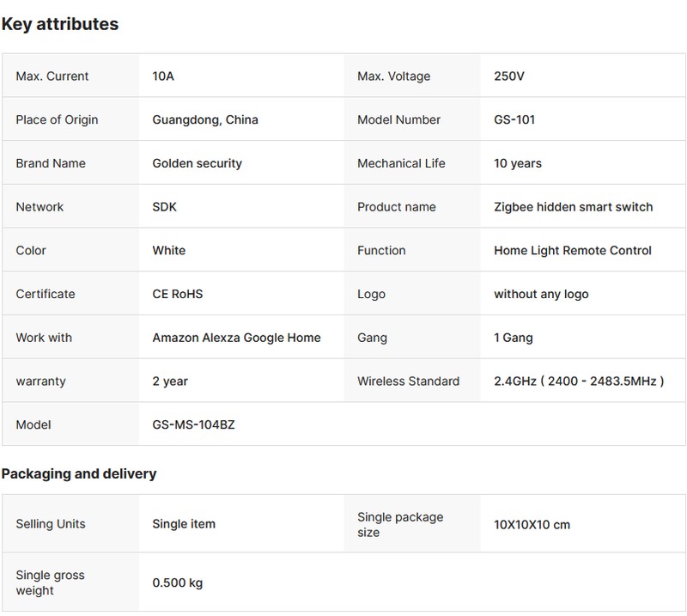Click the 10 years Mechanical Life value
The image size is (687, 616).
pyautogui.click(x=518, y=163)
